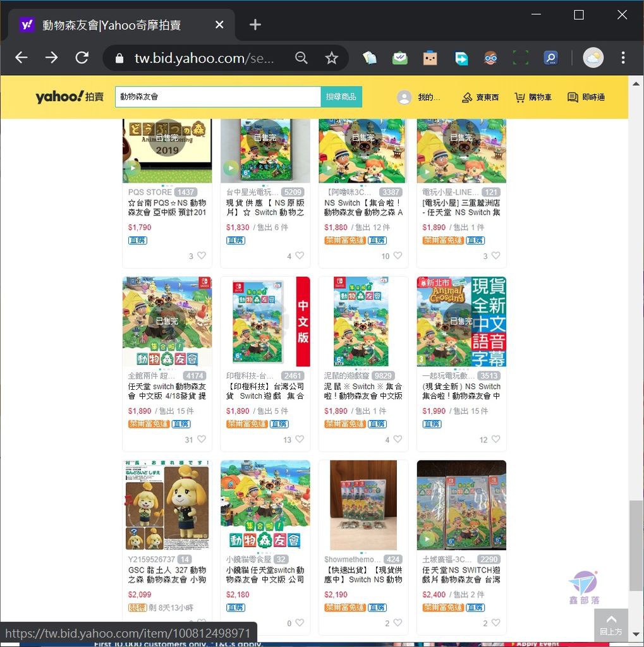The image size is (644, 647).
Task: Click the zoom magnifier icon in address bar
Action: point(301,57)
